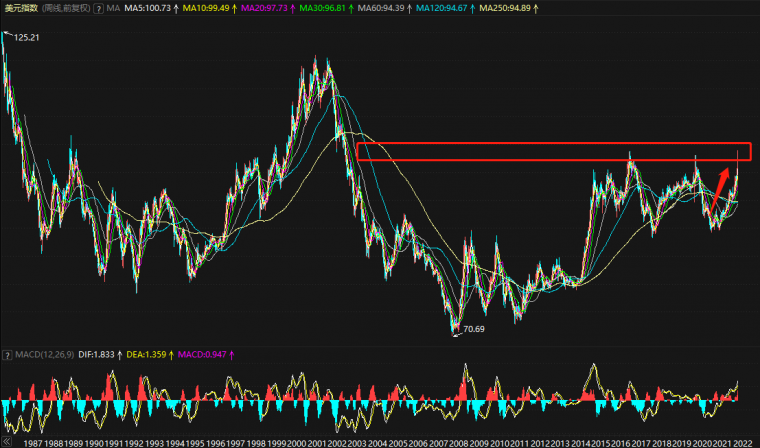The image size is (760, 448).
Task: Click the 1995 year label on the time axis
Action: tap(195, 443)
